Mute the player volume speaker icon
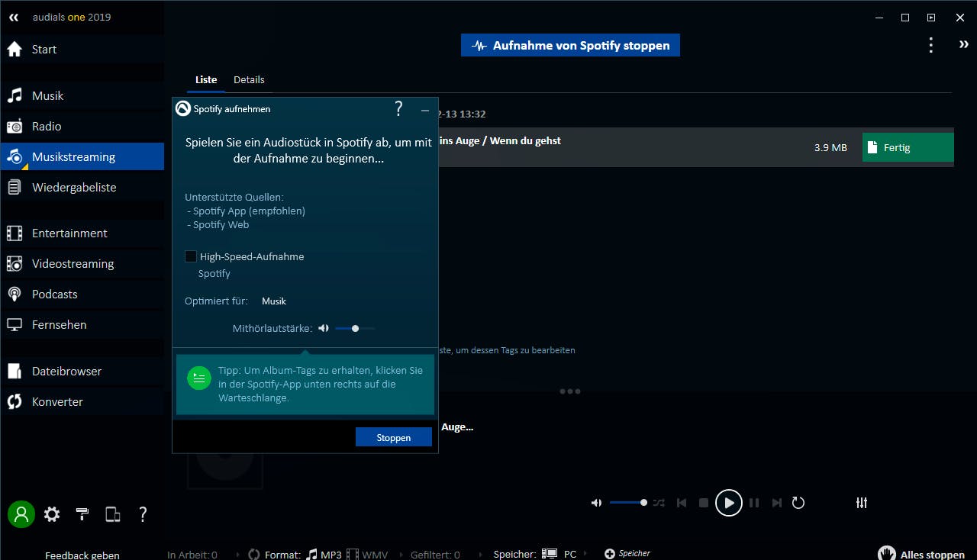Image resolution: width=977 pixels, height=560 pixels. point(596,503)
